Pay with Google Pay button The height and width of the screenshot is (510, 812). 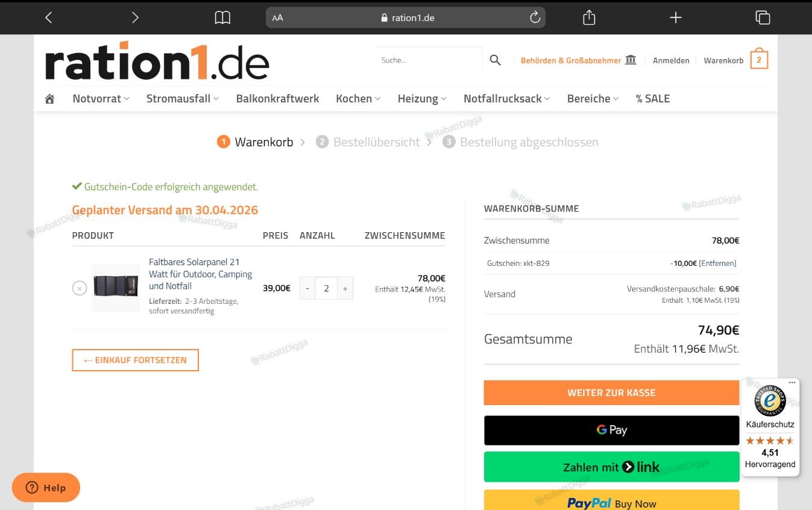coord(611,430)
